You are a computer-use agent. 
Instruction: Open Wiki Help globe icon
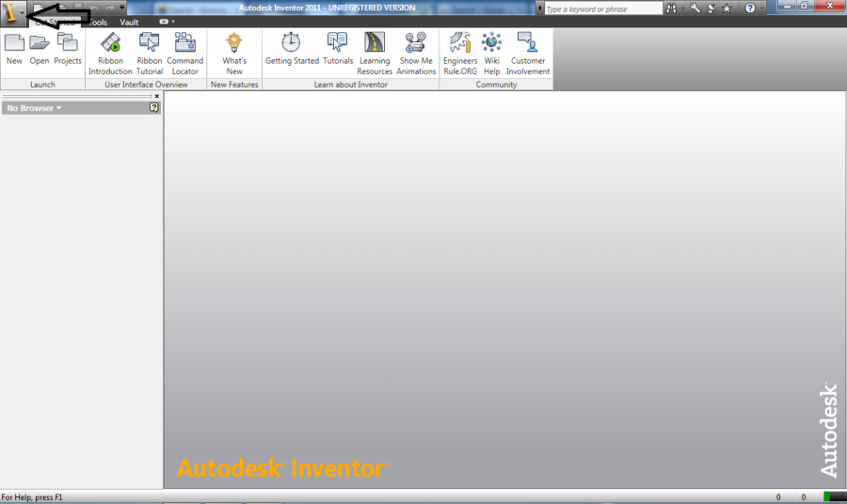(491, 42)
